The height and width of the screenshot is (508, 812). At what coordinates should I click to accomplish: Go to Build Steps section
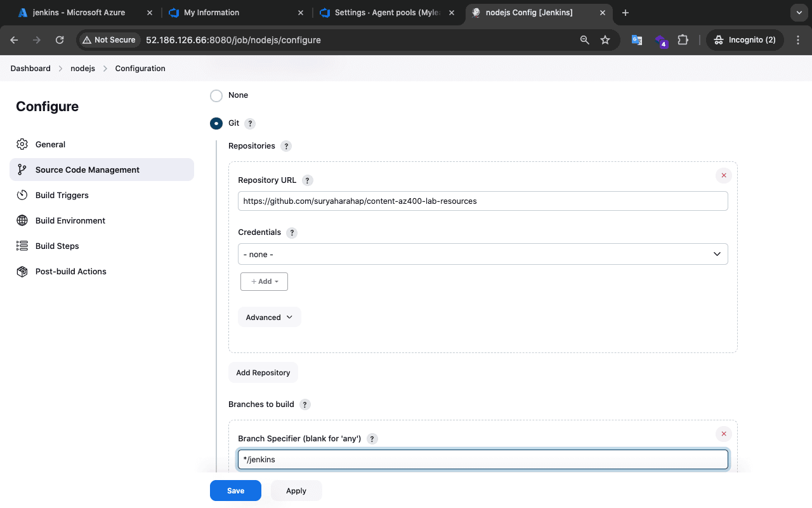[101, 246]
